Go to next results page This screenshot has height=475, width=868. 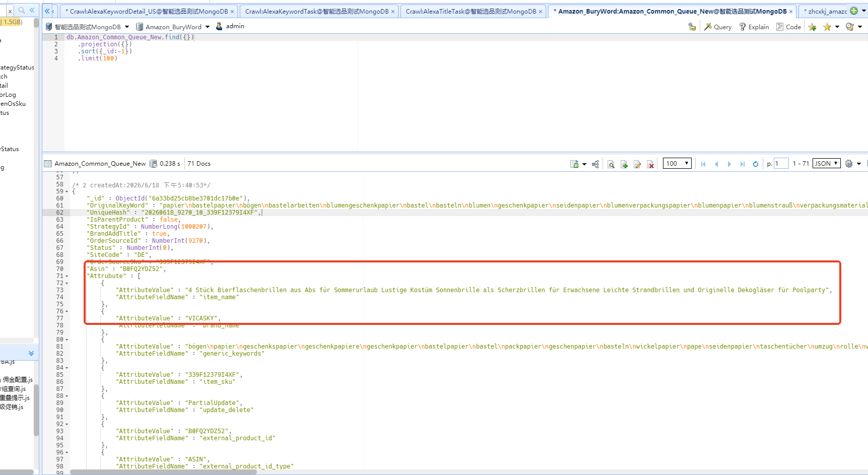click(x=729, y=164)
